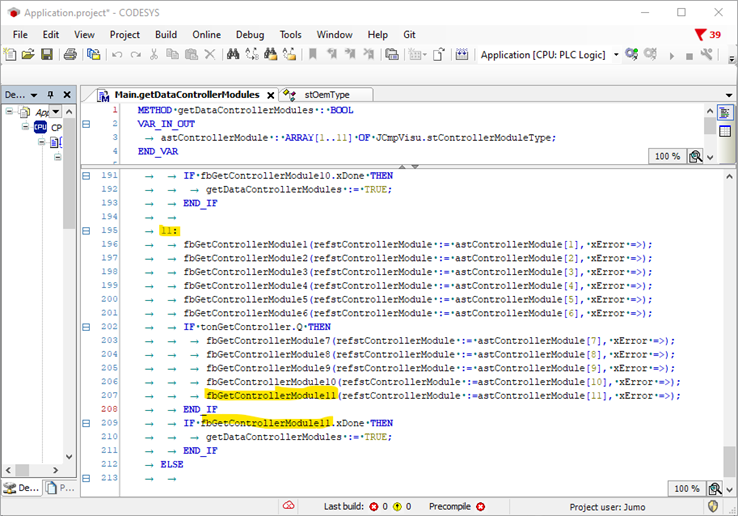Open the editor tab list dropdown arrow

(728, 95)
